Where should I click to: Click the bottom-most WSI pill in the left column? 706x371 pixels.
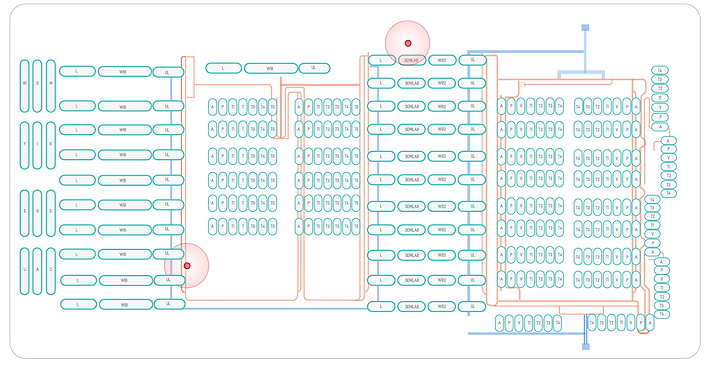tap(126, 304)
